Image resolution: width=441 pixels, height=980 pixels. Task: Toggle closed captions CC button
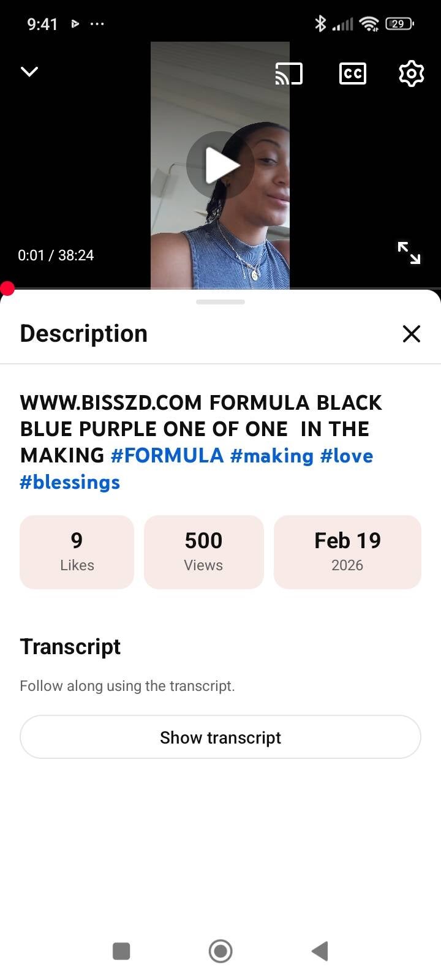(x=353, y=73)
